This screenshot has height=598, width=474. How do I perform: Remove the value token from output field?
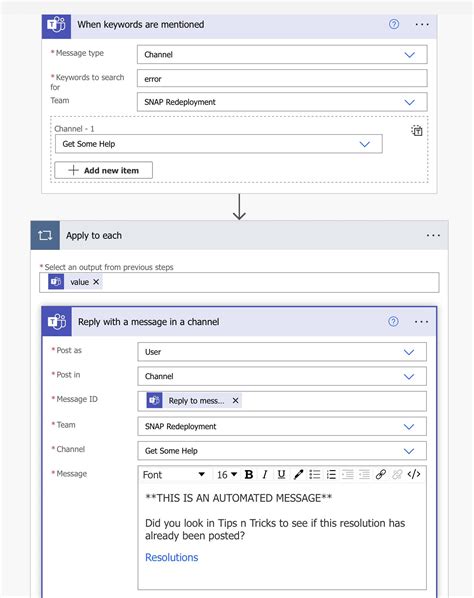[96, 282]
